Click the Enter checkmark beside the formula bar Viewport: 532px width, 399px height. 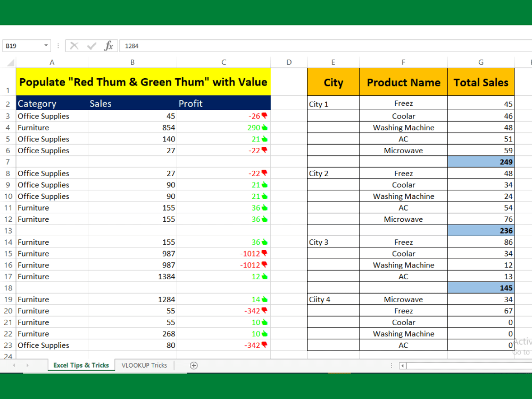click(x=92, y=46)
